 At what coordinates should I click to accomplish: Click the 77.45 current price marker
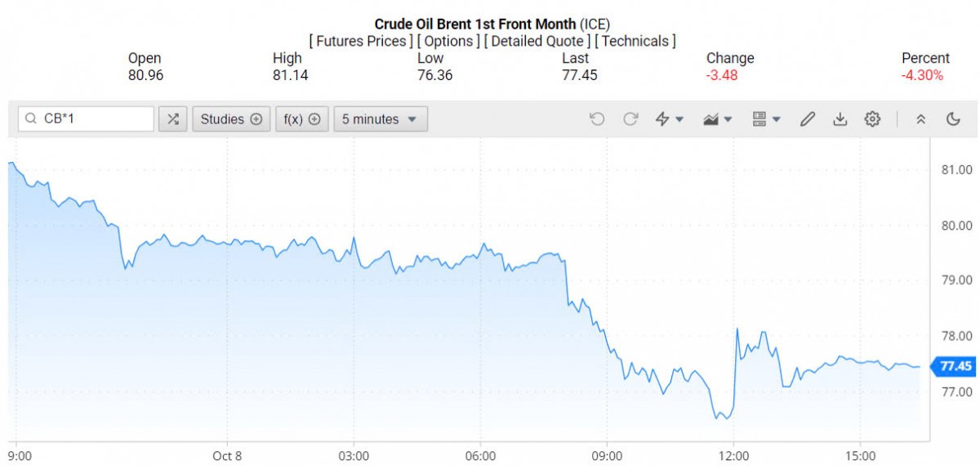tap(955, 365)
